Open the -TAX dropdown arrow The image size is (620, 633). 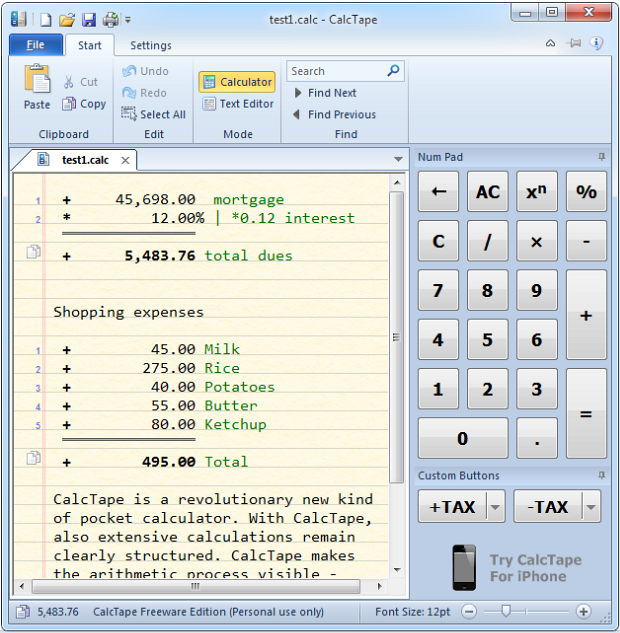(x=591, y=506)
